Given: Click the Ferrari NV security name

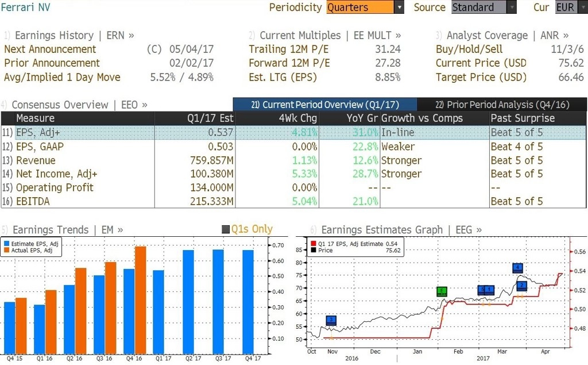Looking at the screenshot, I should [25, 7].
